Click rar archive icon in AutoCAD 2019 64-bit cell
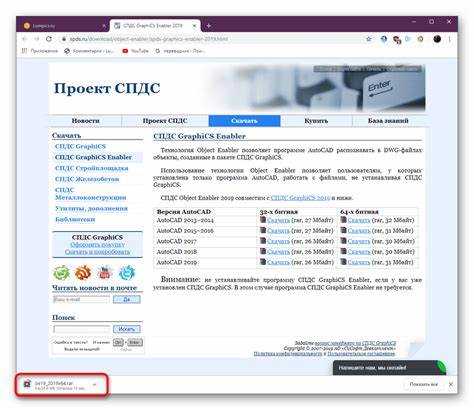The width and height of the screenshot is (474, 410). 343,262
